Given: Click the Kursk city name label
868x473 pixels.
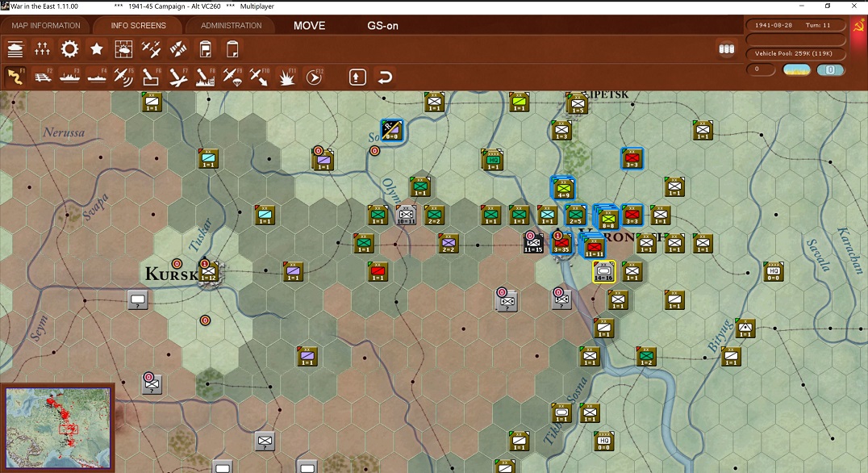Looking at the screenshot, I should (x=171, y=274).
